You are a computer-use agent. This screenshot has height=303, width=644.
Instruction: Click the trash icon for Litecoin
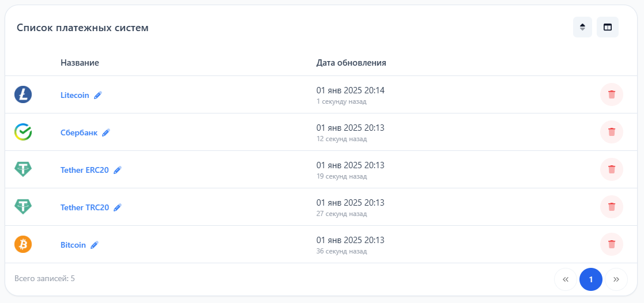point(611,94)
